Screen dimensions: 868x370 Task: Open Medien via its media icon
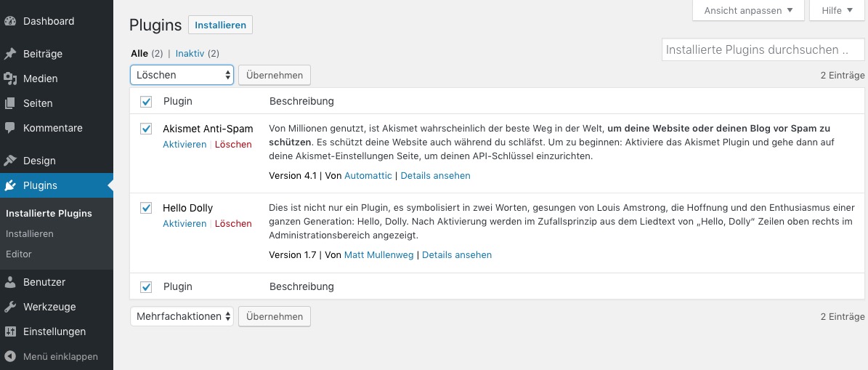10,79
